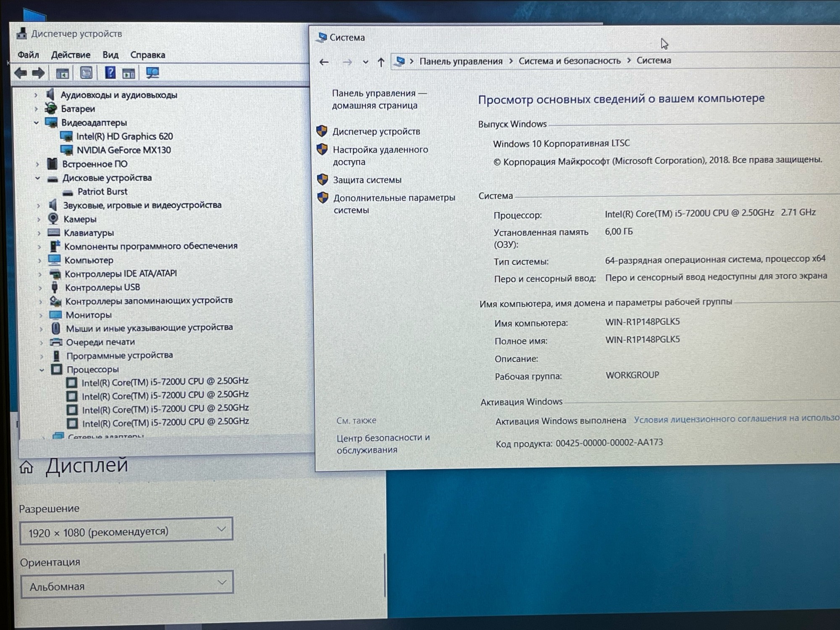Open the license agreement terms link
The image size is (840, 630).
[736, 418]
